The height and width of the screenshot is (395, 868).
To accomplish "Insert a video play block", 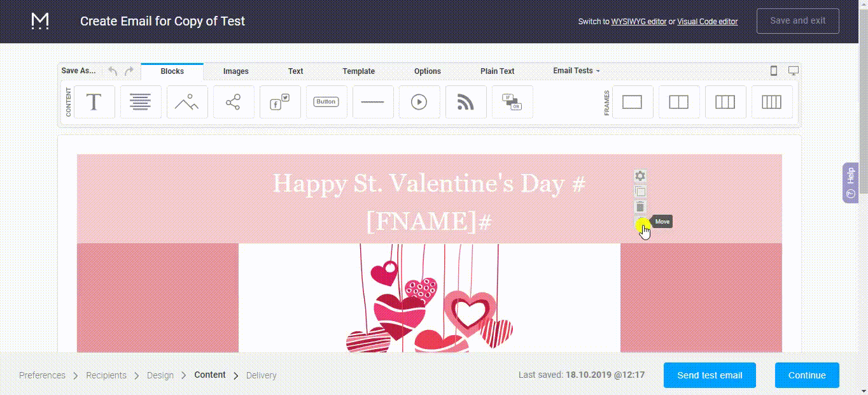I will [x=419, y=102].
